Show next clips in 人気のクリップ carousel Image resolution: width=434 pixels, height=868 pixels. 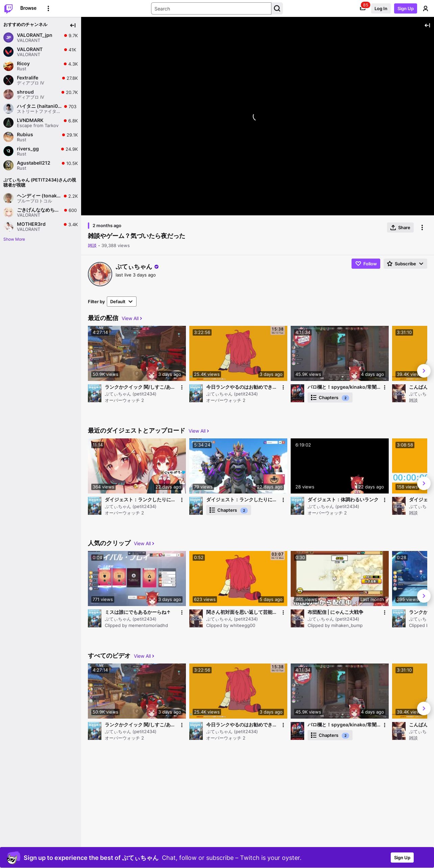tap(424, 596)
